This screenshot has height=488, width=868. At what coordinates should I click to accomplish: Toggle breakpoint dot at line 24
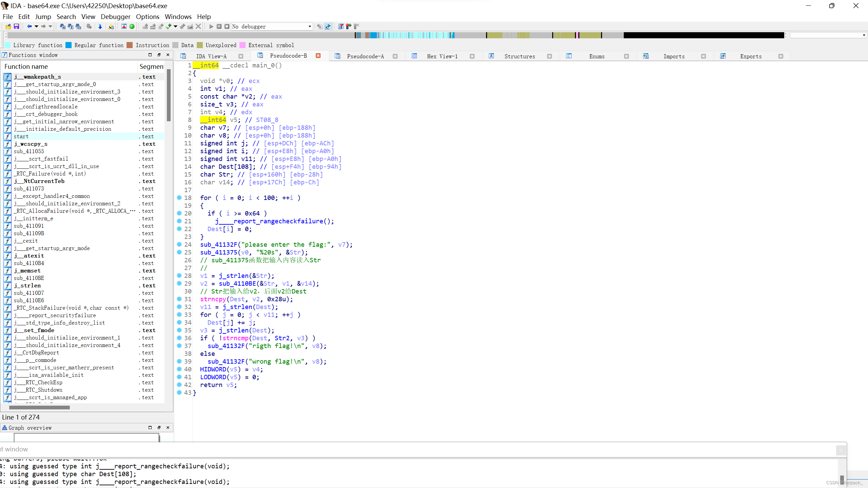pos(179,244)
